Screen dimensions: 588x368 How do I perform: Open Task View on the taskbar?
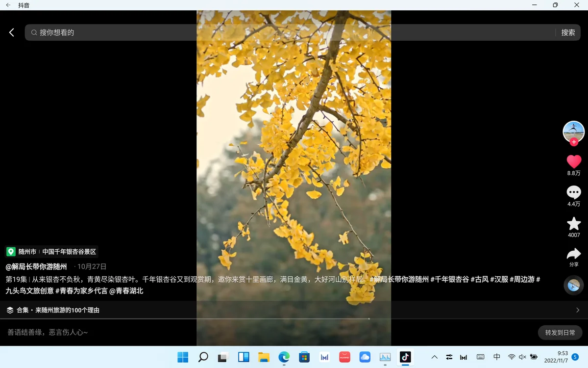pos(223,357)
